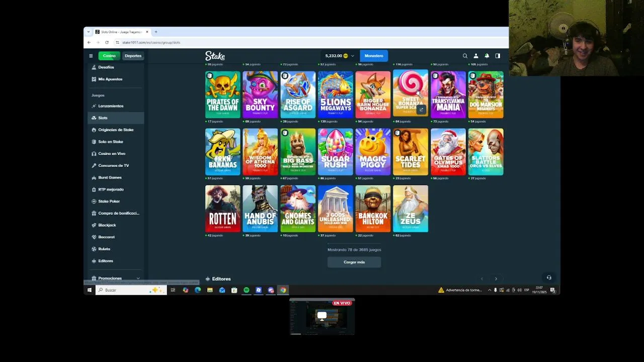Open Microsoft Edge from the taskbar
This screenshot has width=644, height=362.
pyautogui.click(x=198, y=290)
